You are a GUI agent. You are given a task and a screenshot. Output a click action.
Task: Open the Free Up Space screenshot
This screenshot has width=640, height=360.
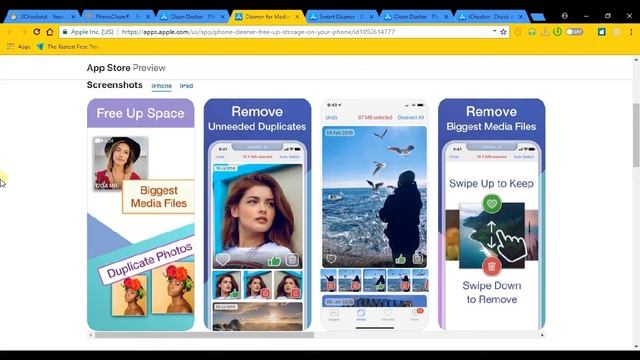[x=140, y=214]
